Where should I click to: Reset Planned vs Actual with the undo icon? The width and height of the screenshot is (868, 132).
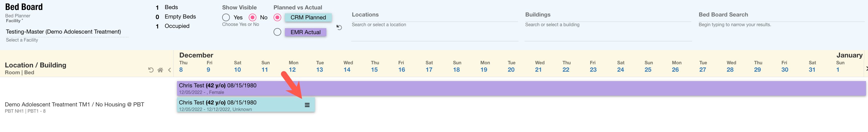pyautogui.click(x=339, y=28)
